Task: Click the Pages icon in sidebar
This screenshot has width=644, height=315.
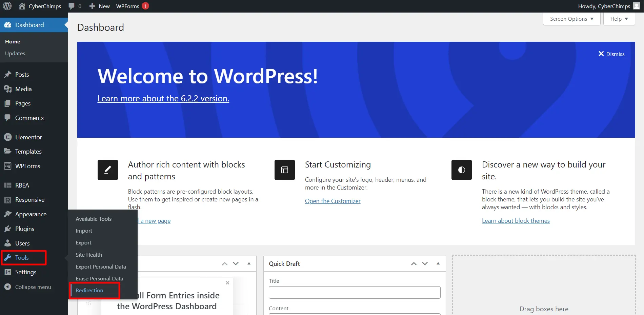Action: pos(8,103)
